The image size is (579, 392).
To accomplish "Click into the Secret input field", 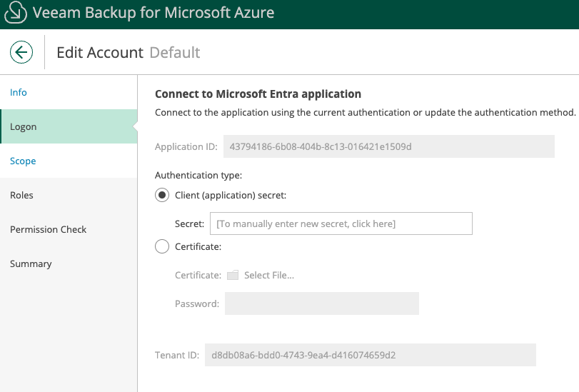I will point(341,223).
